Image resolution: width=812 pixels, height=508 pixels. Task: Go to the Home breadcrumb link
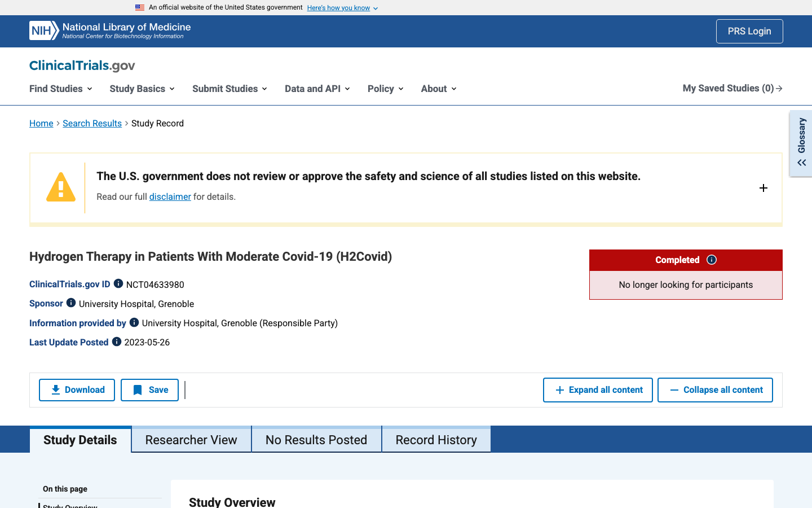pyautogui.click(x=41, y=123)
